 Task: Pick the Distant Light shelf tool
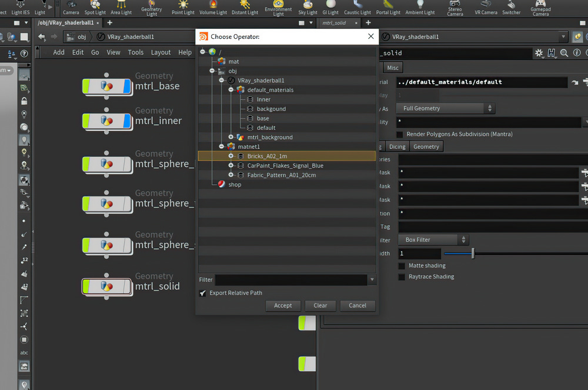(245, 8)
